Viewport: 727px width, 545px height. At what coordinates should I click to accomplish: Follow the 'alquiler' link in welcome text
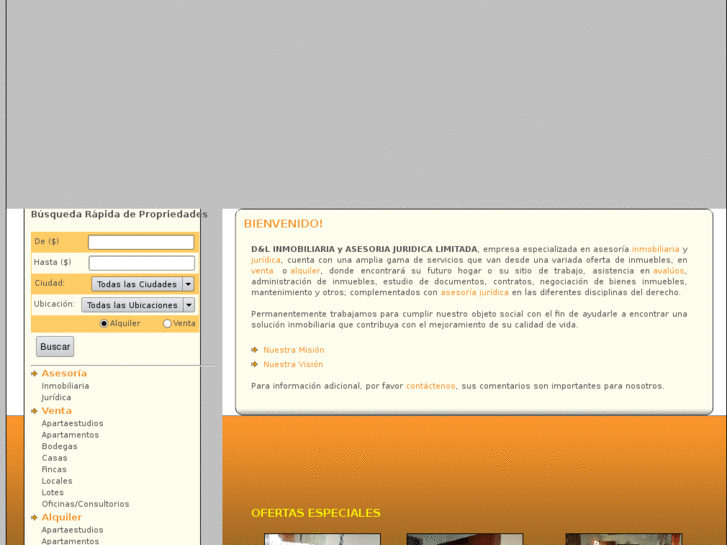(x=305, y=271)
